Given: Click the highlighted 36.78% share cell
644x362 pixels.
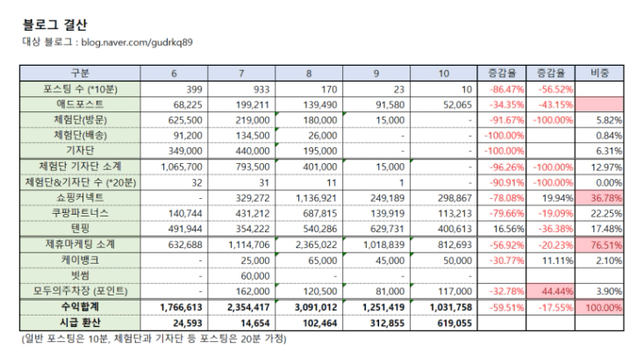Looking at the screenshot, I should tap(599, 197).
